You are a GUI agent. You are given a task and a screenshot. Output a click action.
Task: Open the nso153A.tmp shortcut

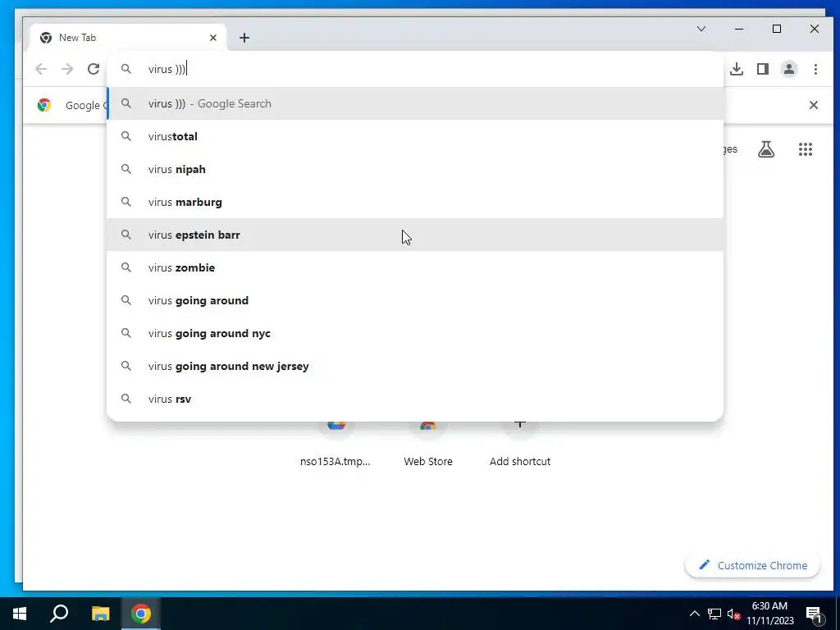tap(336, 445)
